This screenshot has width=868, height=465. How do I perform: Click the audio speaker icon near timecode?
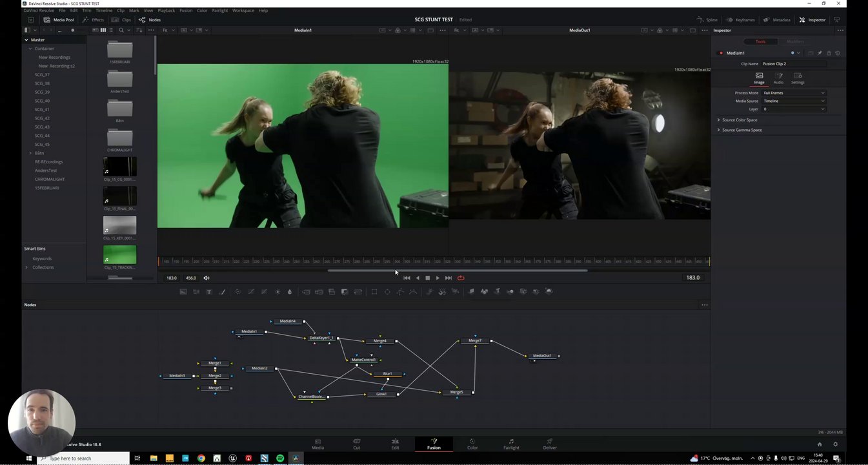[207, 278]
